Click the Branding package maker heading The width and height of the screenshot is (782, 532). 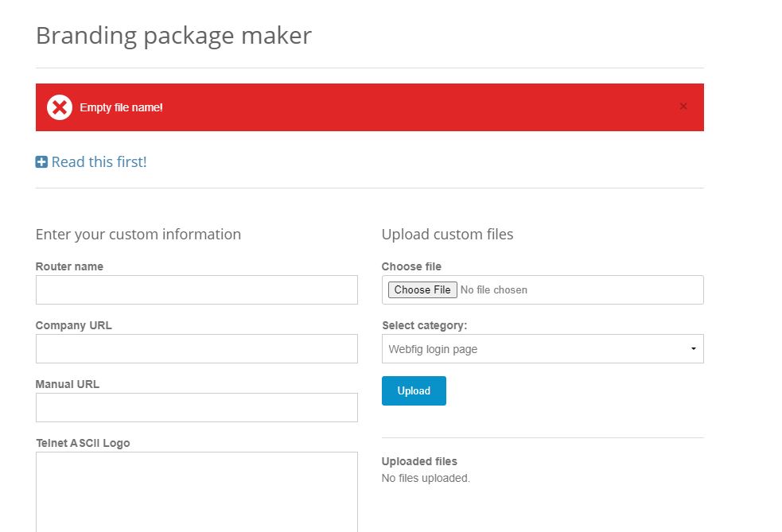click(x=173, y=35)
